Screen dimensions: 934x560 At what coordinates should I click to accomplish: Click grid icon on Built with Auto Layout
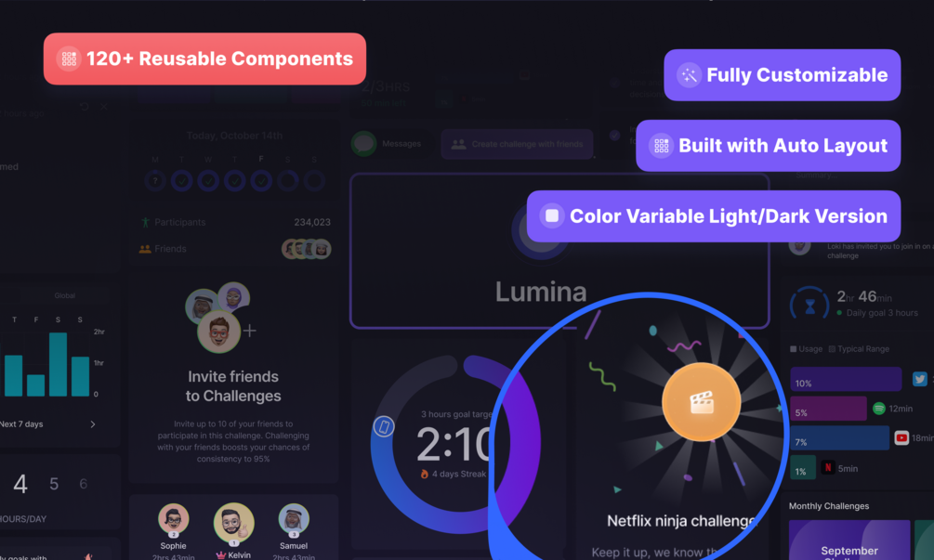pyautogui.click(x=661, y=146)
